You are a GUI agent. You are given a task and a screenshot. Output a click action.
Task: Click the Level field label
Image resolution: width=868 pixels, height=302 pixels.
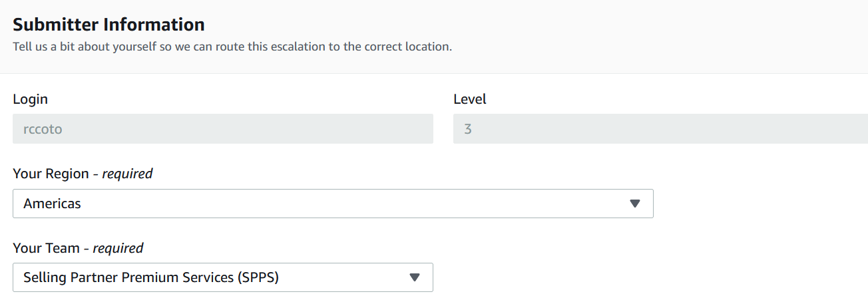tap(470, 100)
